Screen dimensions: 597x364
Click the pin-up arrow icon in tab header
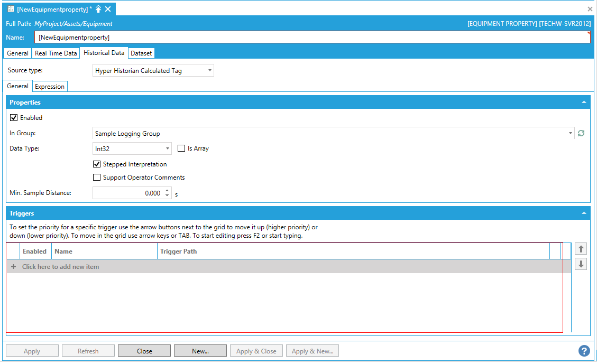click(98, 10)
